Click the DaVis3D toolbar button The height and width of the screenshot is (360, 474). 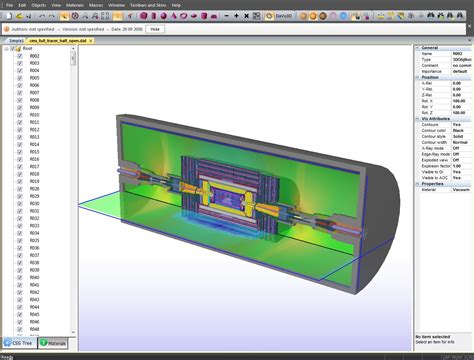pos(279,16)
